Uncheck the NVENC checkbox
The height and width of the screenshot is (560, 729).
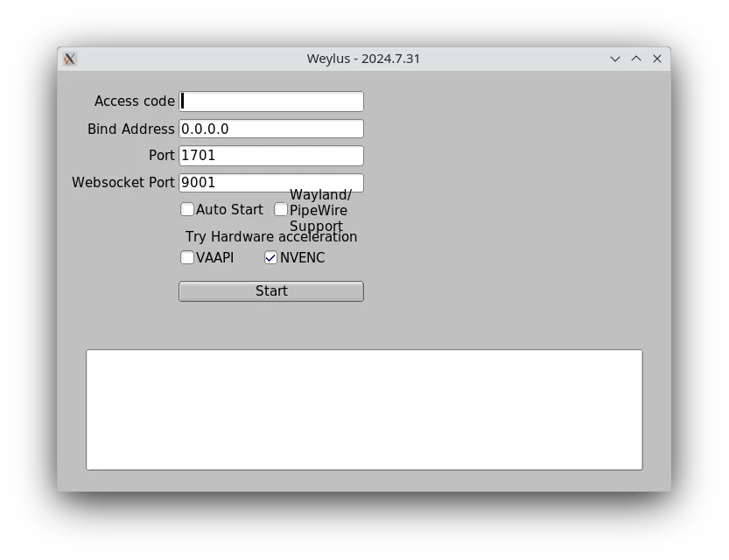point(270,257)
